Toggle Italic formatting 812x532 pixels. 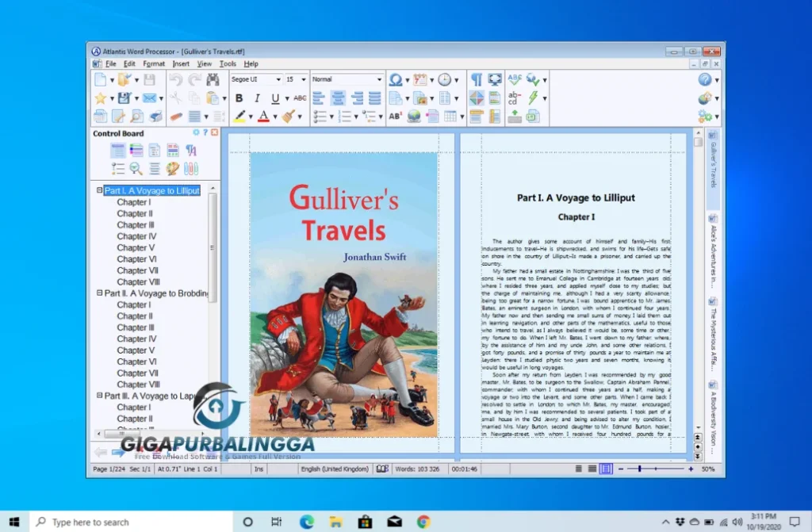(257, 98)
